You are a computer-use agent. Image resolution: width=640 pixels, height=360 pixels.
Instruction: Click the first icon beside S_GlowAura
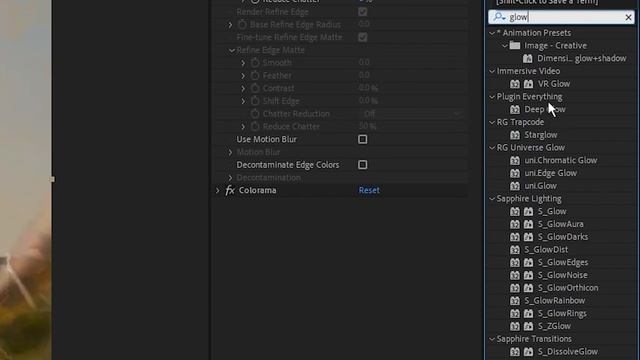tap(515, 224)
